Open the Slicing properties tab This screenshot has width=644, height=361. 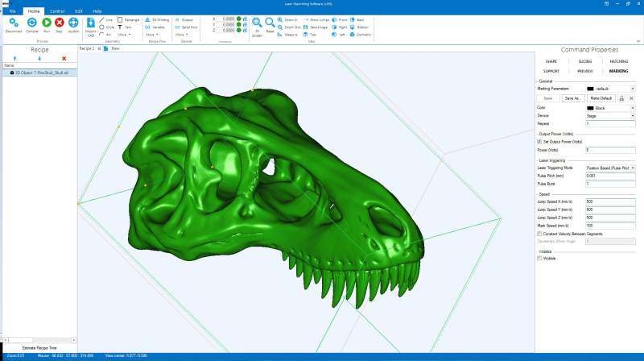click(x=585, y=61)
